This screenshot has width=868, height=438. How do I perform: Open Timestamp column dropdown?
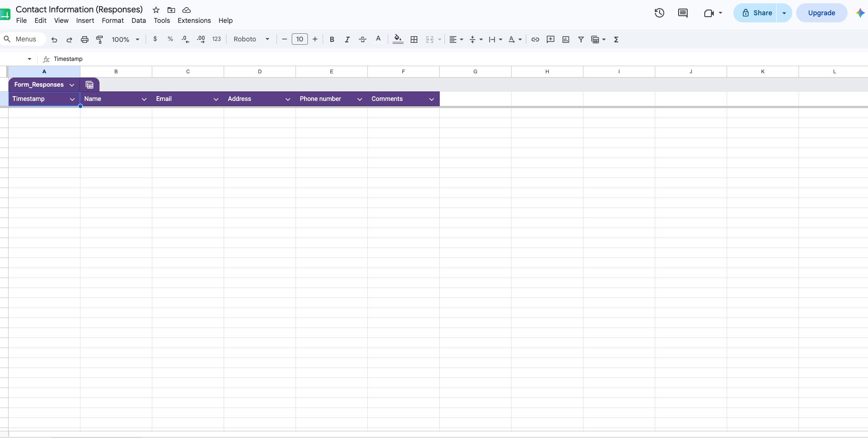click(72, 99)
